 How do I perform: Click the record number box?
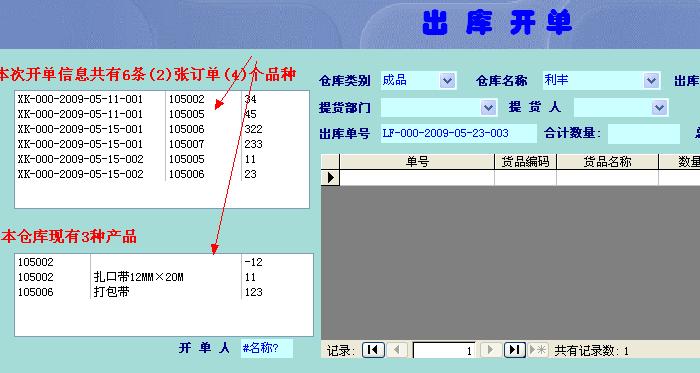coord(443,351)
